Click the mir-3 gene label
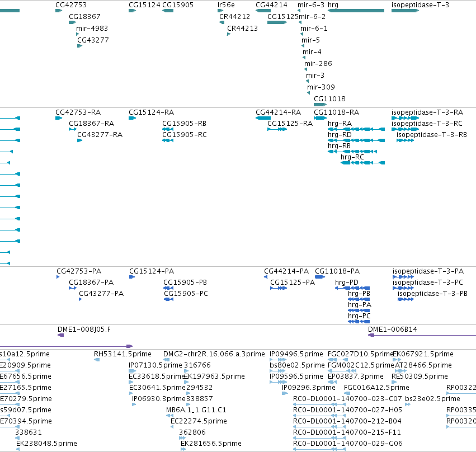Viewport: 476px width, 452px height. click(x=315, y=76)
